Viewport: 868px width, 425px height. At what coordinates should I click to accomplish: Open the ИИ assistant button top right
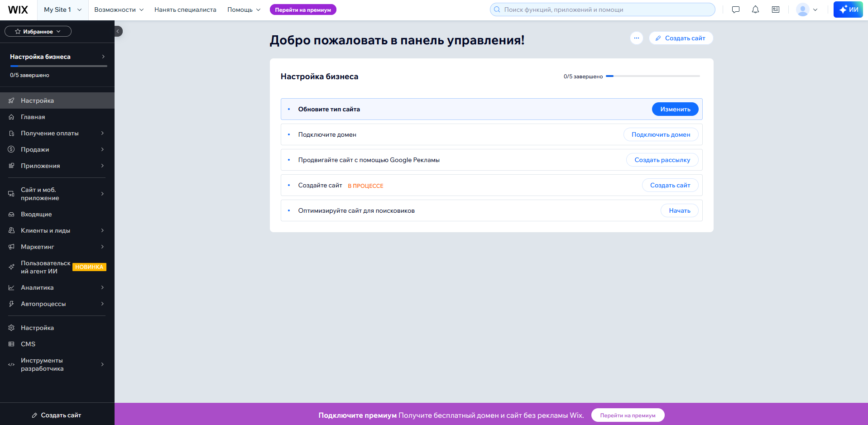pyautogui.click(x=848, y=9)
